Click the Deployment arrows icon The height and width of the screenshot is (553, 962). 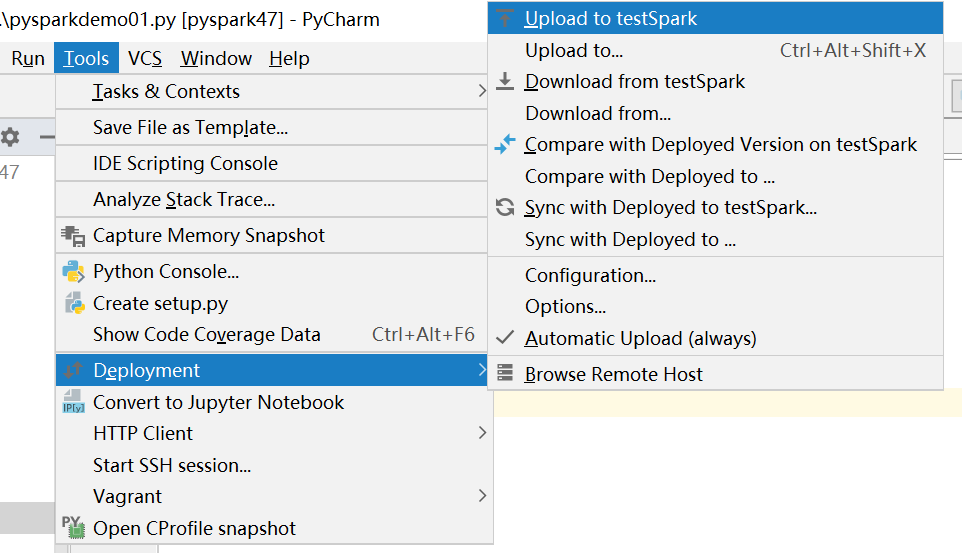pos(73,370)
